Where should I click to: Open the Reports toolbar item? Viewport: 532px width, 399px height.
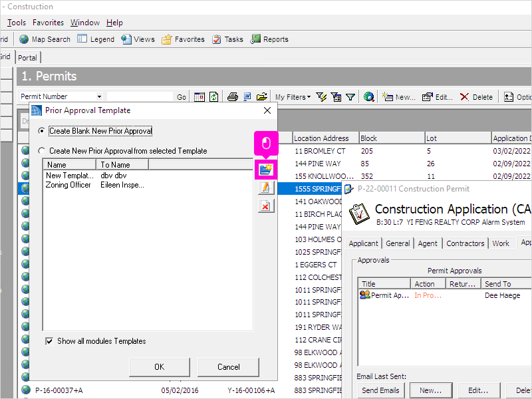tap(269, 39)
